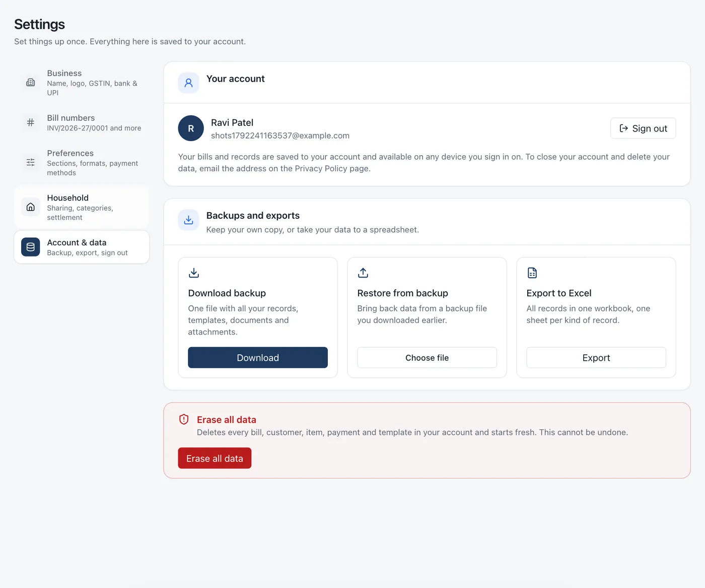This screenshot has height=588, width=705.
Task: Click the Preferences sliders icon
Action: [x=31, y=162]
